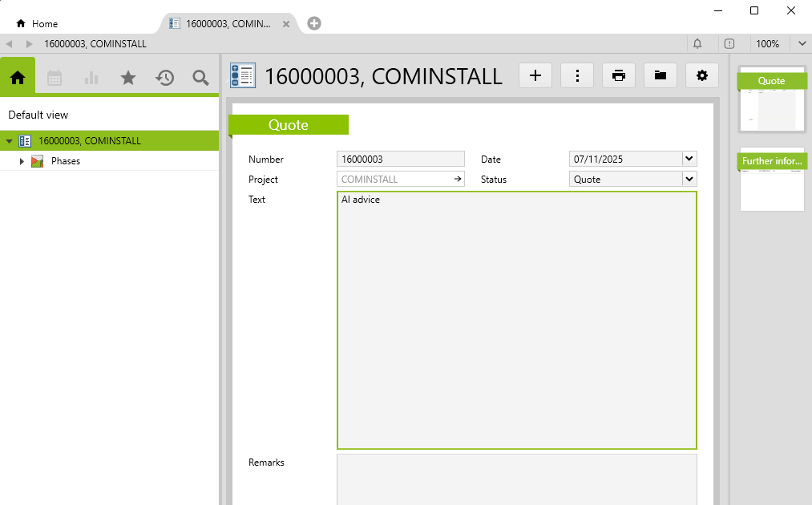Screen dimensions: 812x505
Task: Open the calendar view in sidebar
Action: pyautogui.click(x=55, y=78)
